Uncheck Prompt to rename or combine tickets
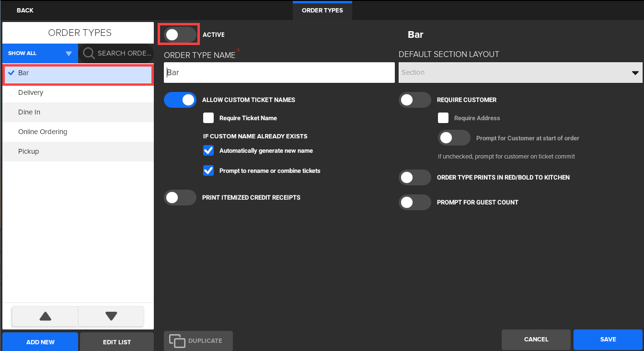This screenshot has height=351, width=644. pyautogui.click(x=208, y=170)
